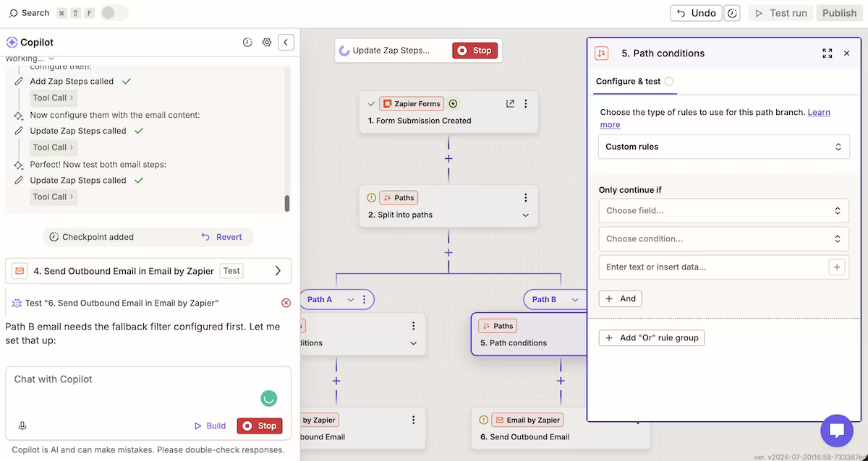Open Copilot settings gear
This screenshot has height=461, width=868.
click(x=267, y=43)
